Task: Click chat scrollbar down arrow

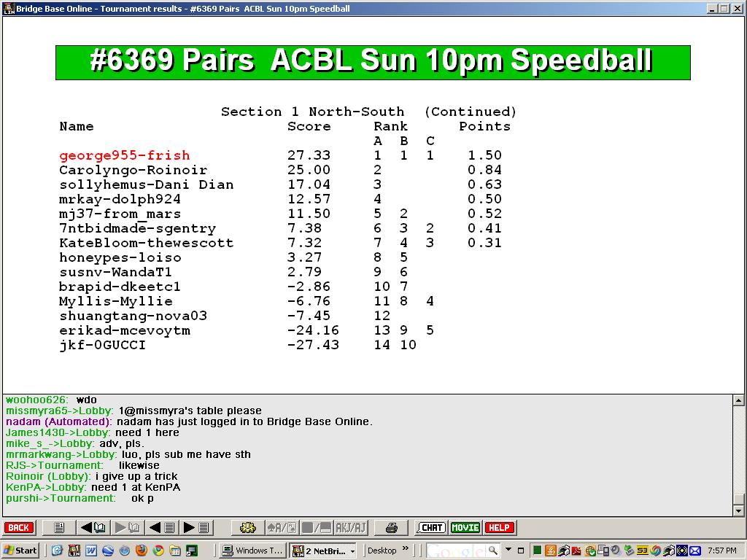Action: (738, 511)
